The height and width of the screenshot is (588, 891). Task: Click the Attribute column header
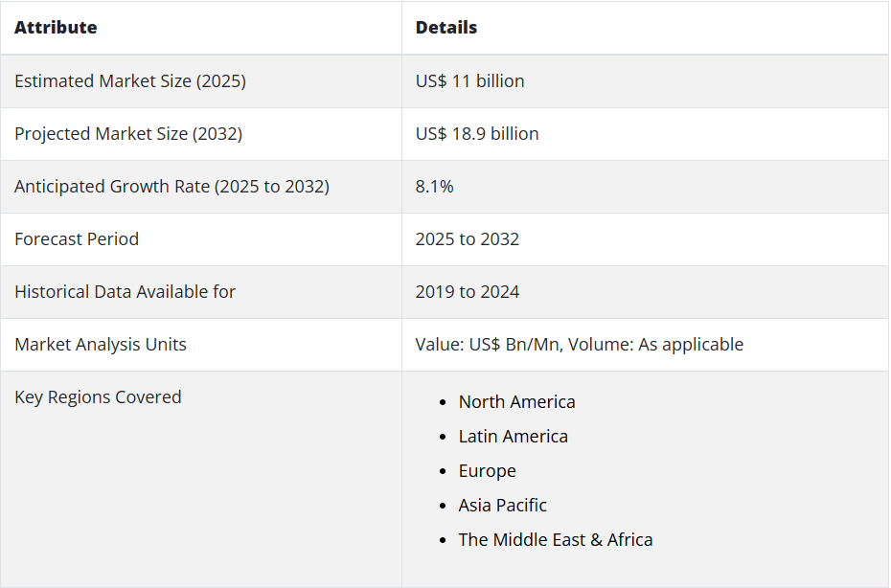tap(56, 28)
